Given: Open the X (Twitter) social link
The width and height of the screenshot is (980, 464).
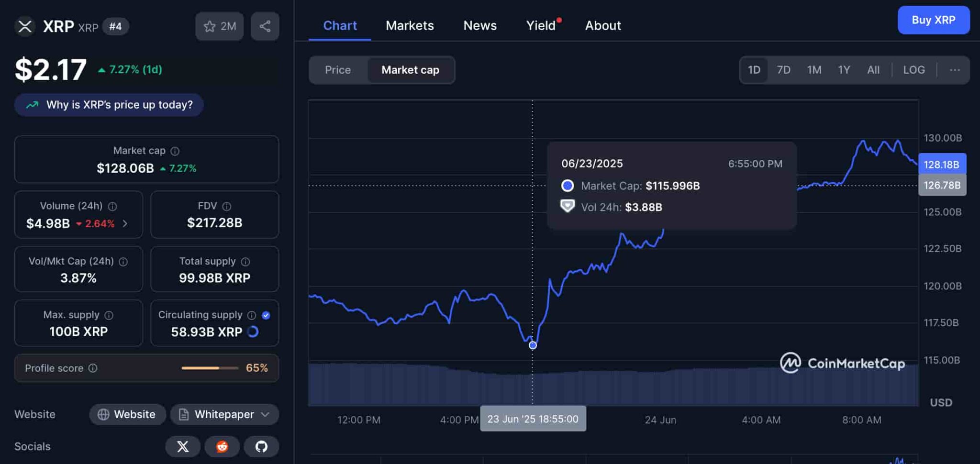Looking at the screenshot, I should (183, 446).
